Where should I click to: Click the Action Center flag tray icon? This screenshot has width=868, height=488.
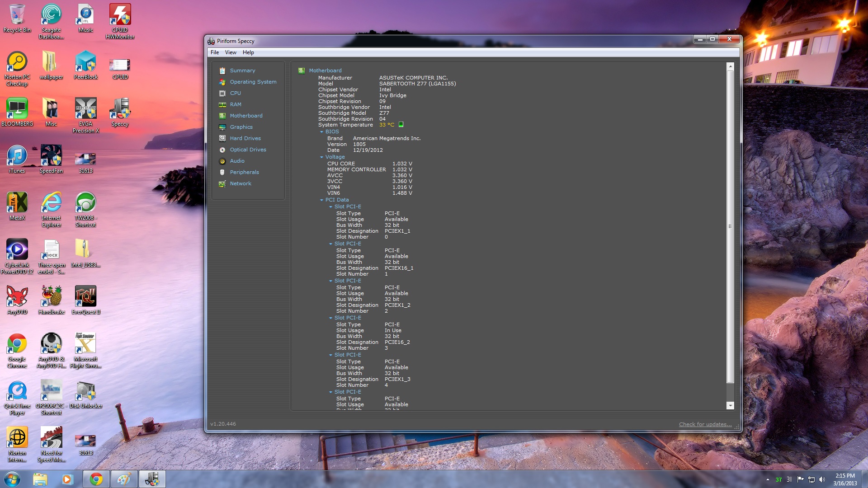tap(800, 479)
